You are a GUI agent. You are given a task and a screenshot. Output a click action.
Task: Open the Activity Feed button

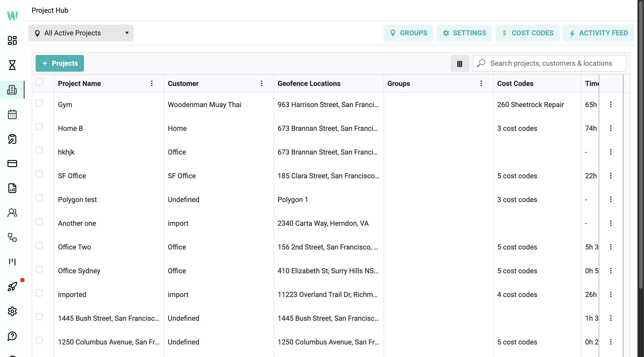click(598, 33)
